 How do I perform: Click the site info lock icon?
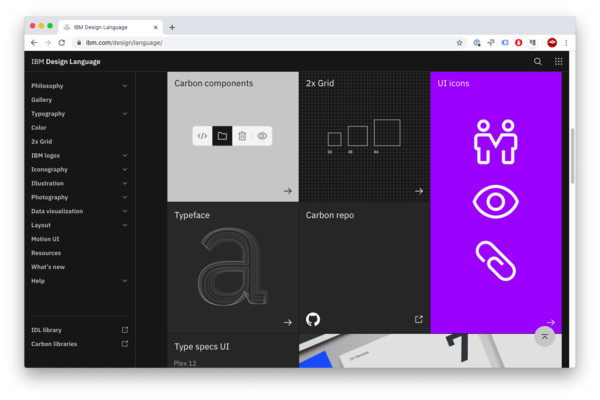tap(79, 42)
